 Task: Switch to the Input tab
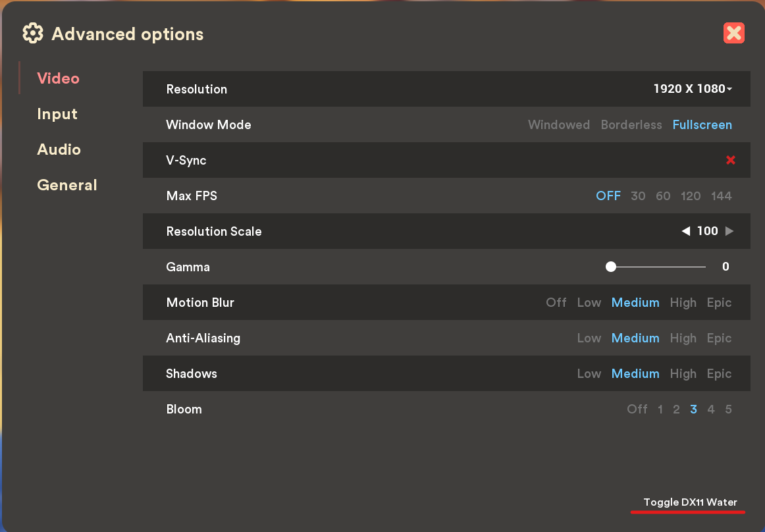[57, 114]
